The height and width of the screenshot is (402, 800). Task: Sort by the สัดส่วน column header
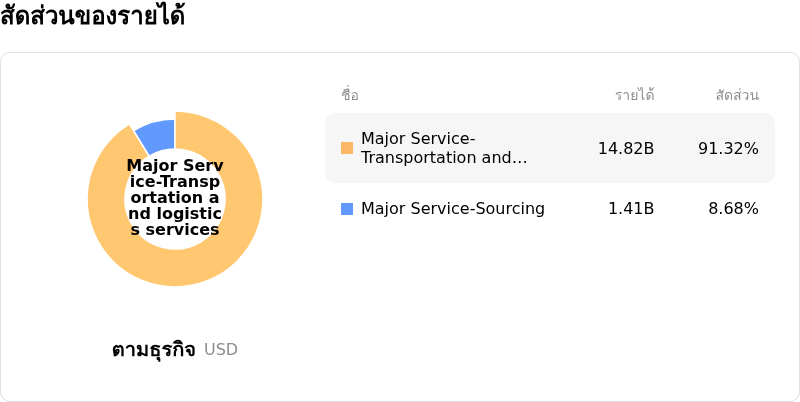(x=737, y=95)
